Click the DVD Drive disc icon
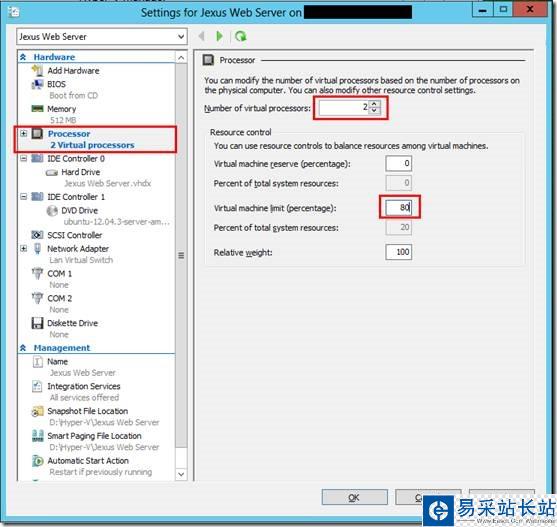 pyautogui.click(x=52, y=211)
